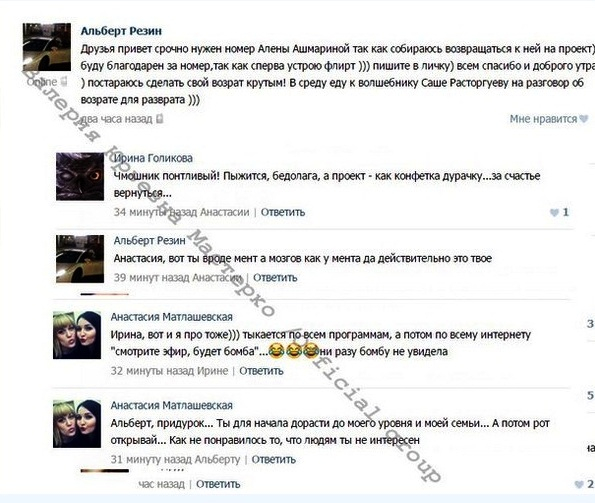Open Ирина Голикова's profile name link
Screen dimensions: 595x503
(153, 158)
